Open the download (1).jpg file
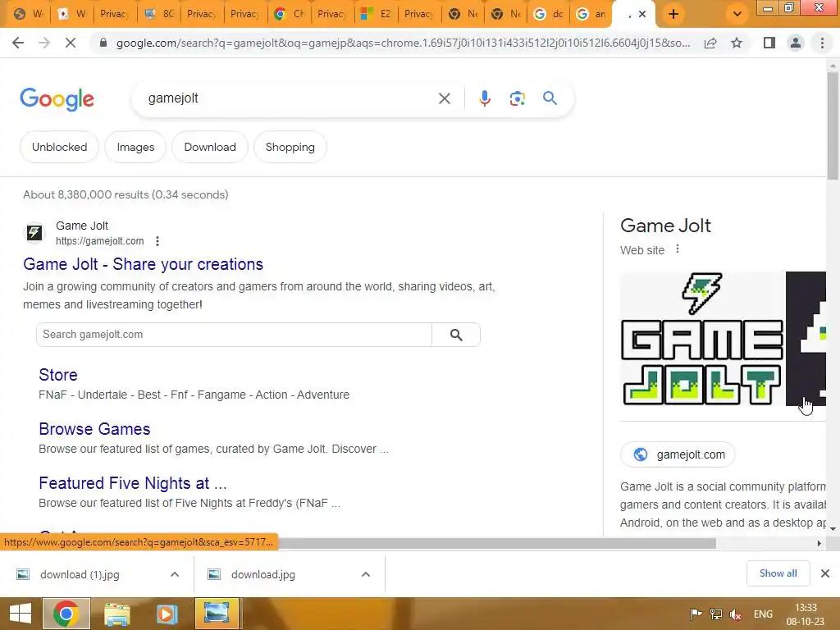Image resolution: width=840 pixels, height=630 pixels. tap(80, 574)
